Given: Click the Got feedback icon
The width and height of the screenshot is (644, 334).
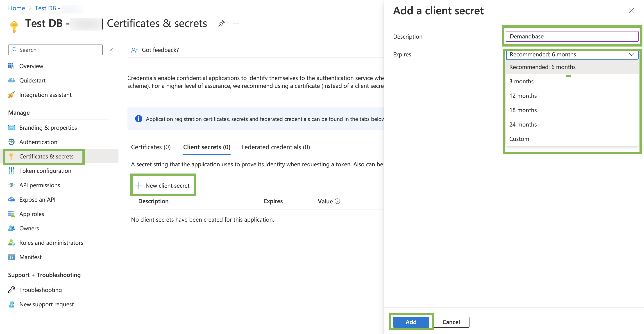Looking at the screenshot, I should [x=134, y=50].
